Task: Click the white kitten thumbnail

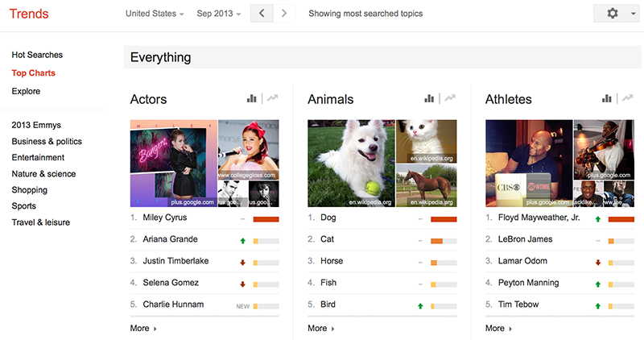Action: pyautogui.click(x=427, y=142)
